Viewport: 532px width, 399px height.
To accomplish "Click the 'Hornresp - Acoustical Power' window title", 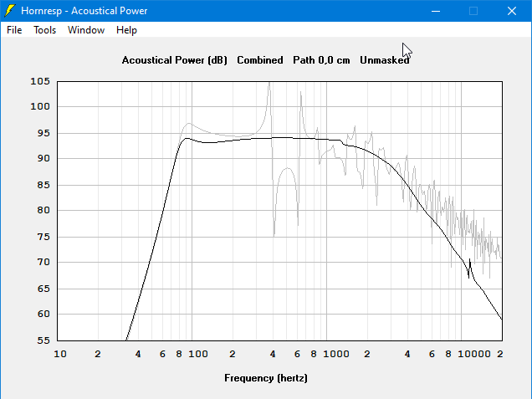I will click(84, 11).
